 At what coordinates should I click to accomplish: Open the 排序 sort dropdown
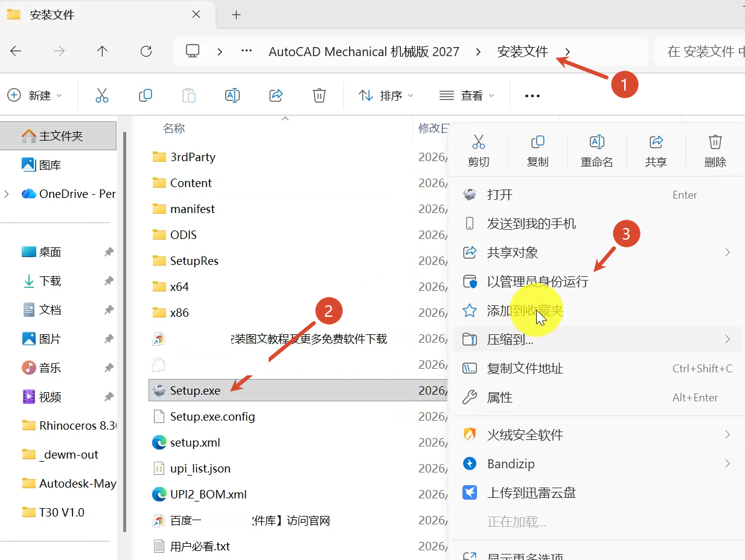(386, 95)
